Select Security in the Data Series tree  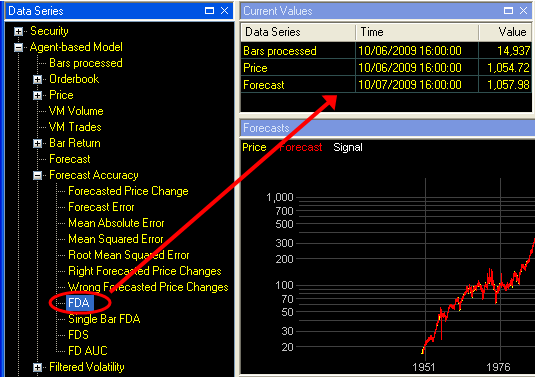click(49, 31)
